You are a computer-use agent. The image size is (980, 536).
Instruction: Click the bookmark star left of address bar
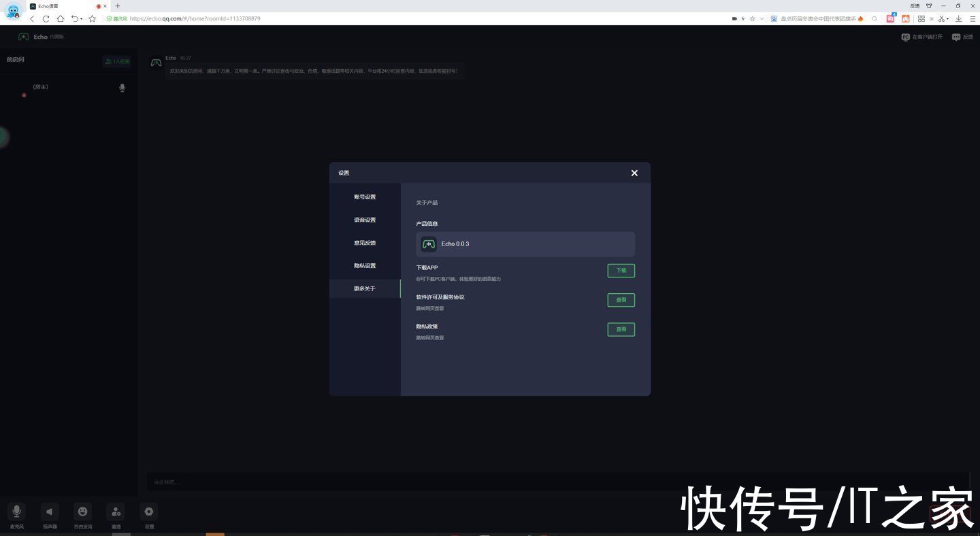pyautogui.click(x=93, y=18)
